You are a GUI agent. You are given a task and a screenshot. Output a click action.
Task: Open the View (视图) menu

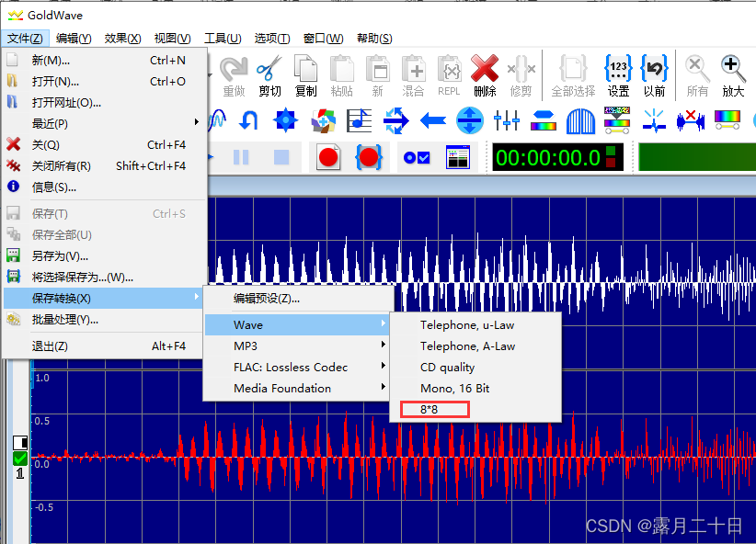coord(172,38)
